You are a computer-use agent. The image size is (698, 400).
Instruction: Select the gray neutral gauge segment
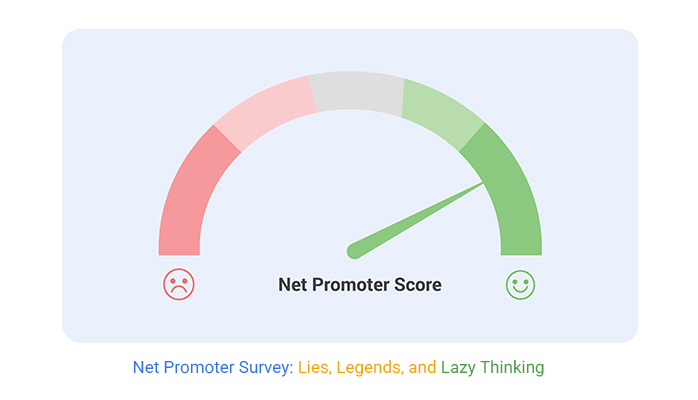click(x=356, y=91)
